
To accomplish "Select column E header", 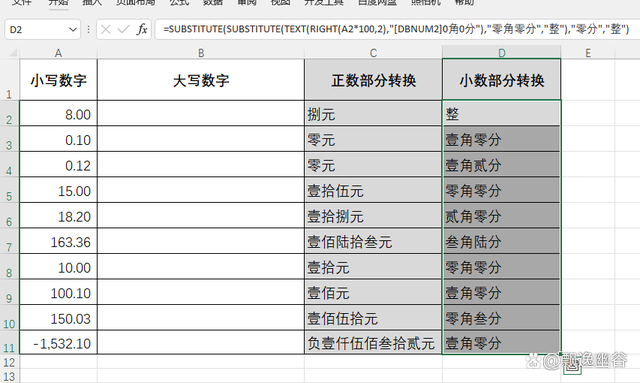I will pyautogui.click(x=588, y=53).
